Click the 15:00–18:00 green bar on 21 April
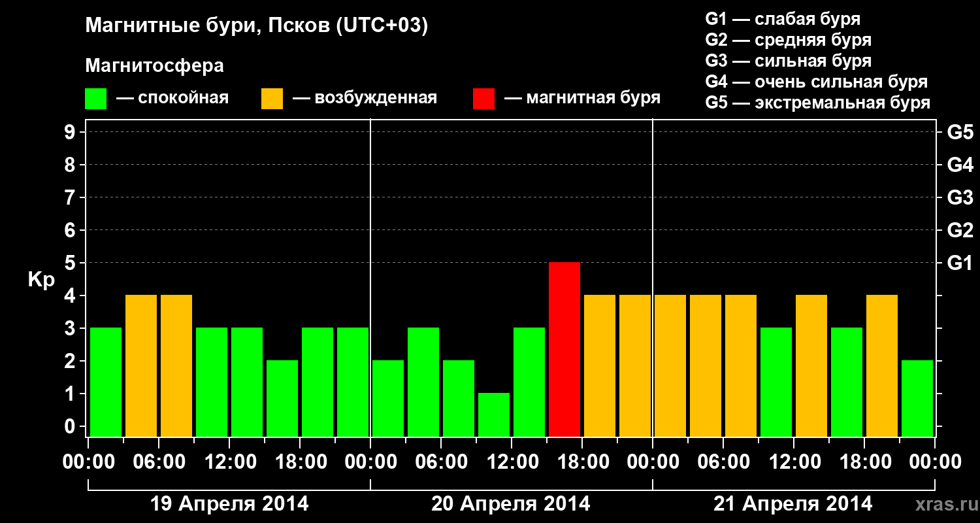 [847, 382]
